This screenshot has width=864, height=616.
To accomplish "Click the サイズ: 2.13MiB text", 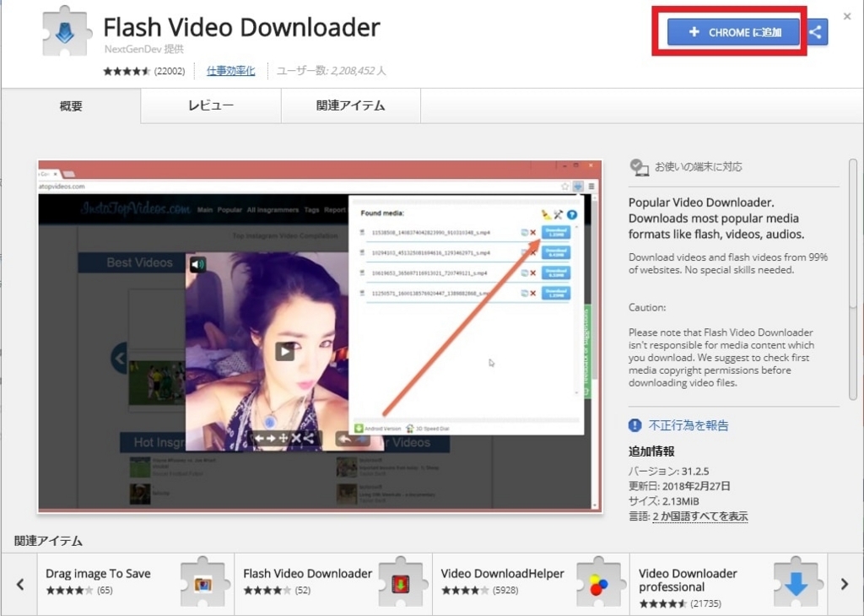I will 663,501.
